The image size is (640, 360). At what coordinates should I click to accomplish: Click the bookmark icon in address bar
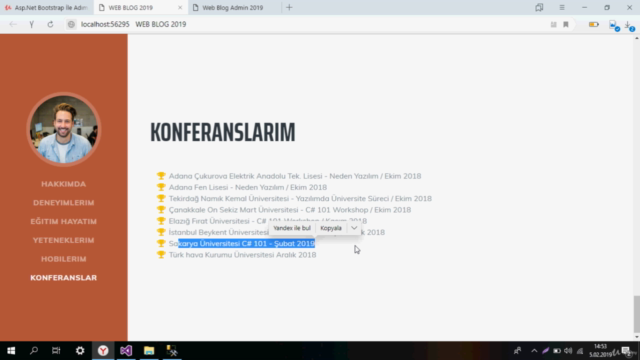point(566,24)
